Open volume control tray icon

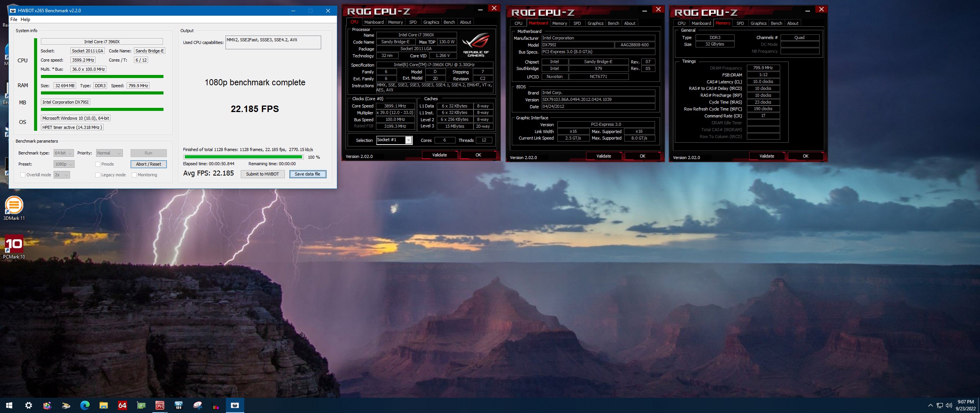(949, 405)
